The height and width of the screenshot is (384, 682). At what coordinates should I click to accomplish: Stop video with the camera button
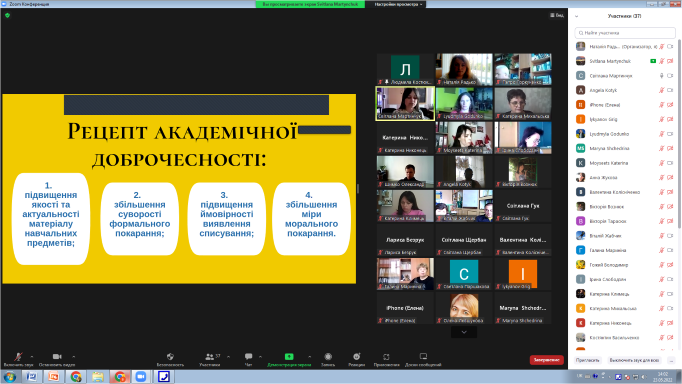[x=57, y=359]
